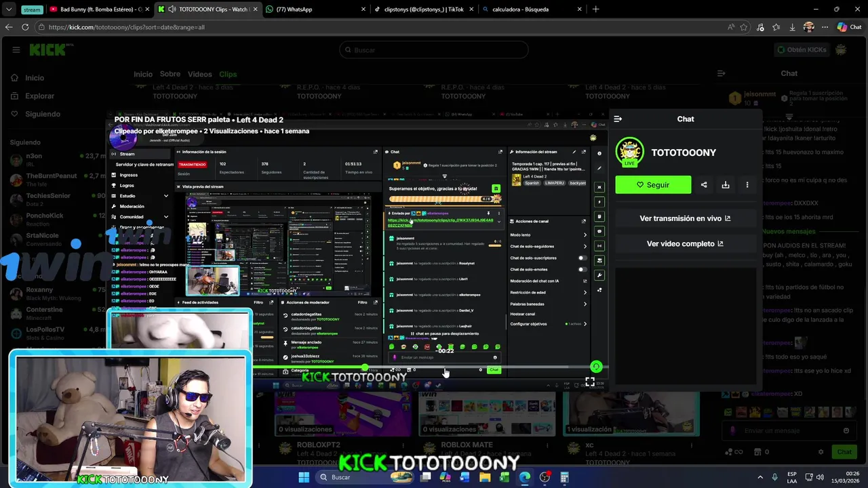
Task: Click the TOTOTOOONY channel name in popup
Action: click(684, 152)
